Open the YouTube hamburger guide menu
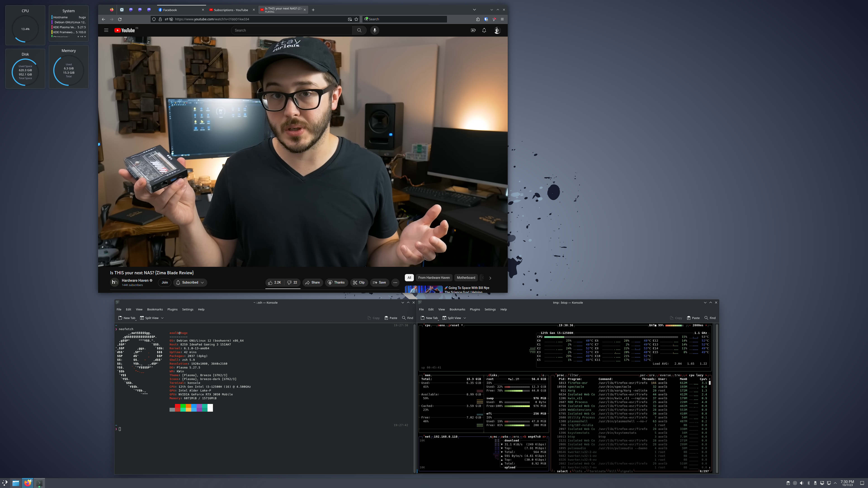The height and width of the screenshot is (488, 868). (x=106, y=30)
